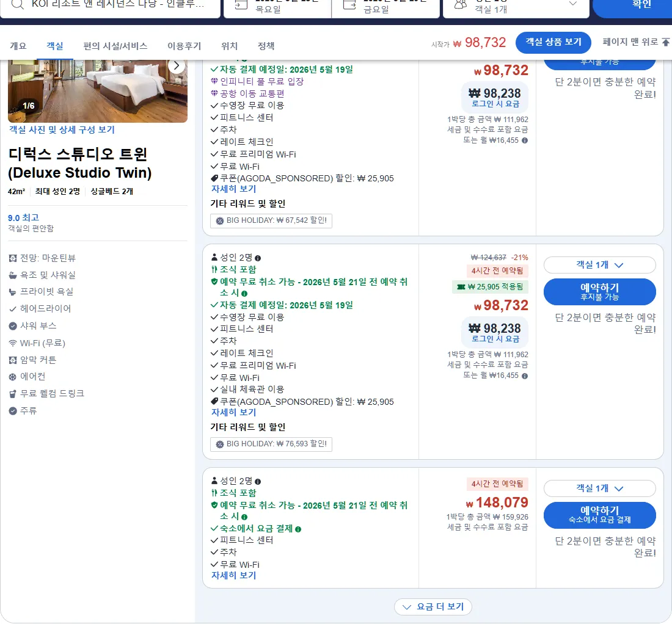Viewport: 672px width, 624px height.
Task: Open the 위치 tab
Action: point(229,46)
